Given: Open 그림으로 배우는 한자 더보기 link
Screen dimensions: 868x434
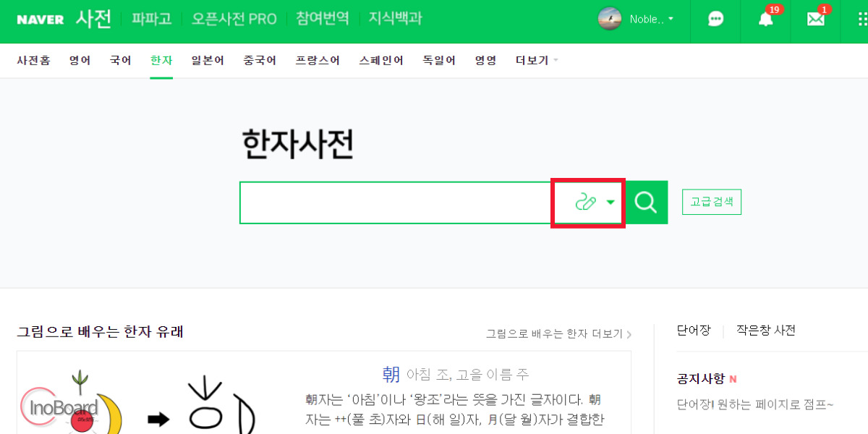Looking at the screenshot, I should click(x=558, y=334).
